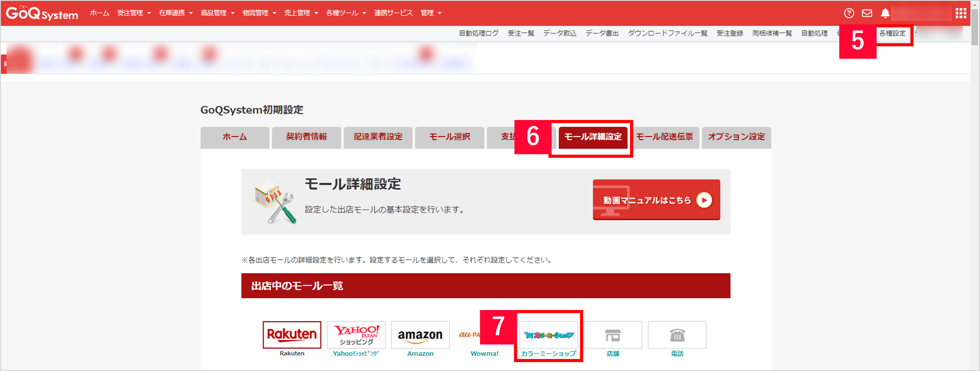Select the 電話 phone icon

tap(677, 335)
